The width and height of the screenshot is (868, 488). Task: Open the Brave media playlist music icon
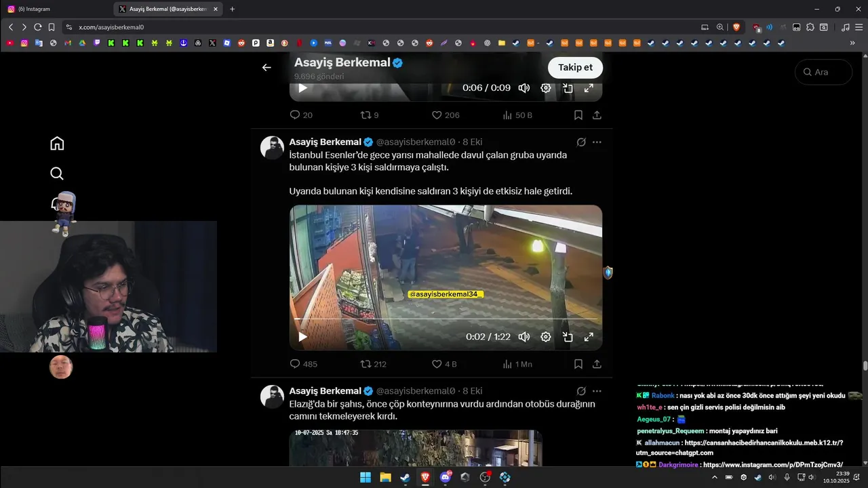pyautogui.click(x=845, y=27)
